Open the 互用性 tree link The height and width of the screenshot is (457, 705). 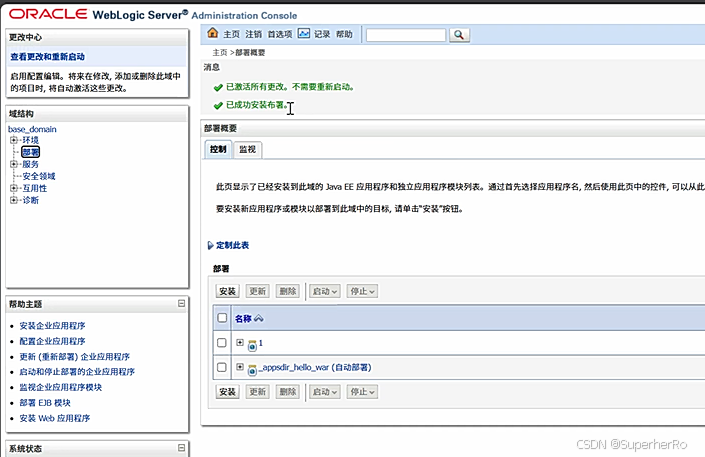point(35,188)
